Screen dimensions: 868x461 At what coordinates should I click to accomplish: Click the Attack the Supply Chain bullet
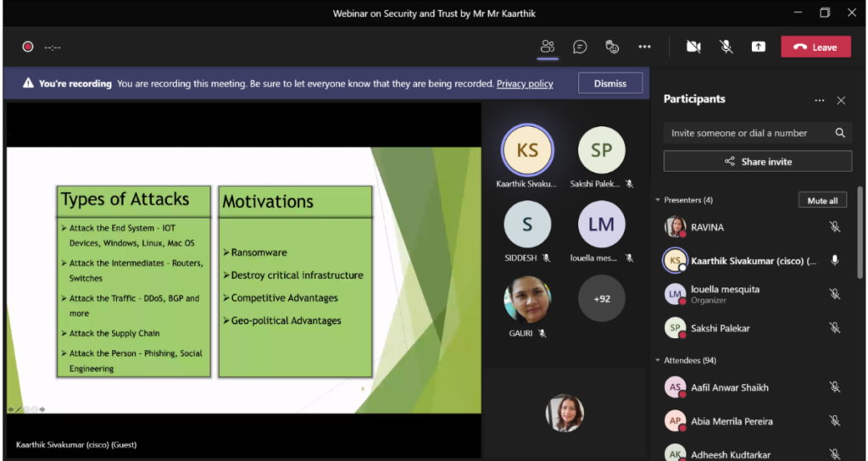click(110, 333)
